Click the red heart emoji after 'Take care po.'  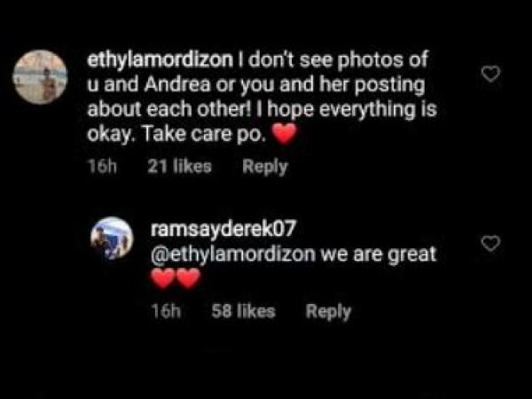[285, 134]
